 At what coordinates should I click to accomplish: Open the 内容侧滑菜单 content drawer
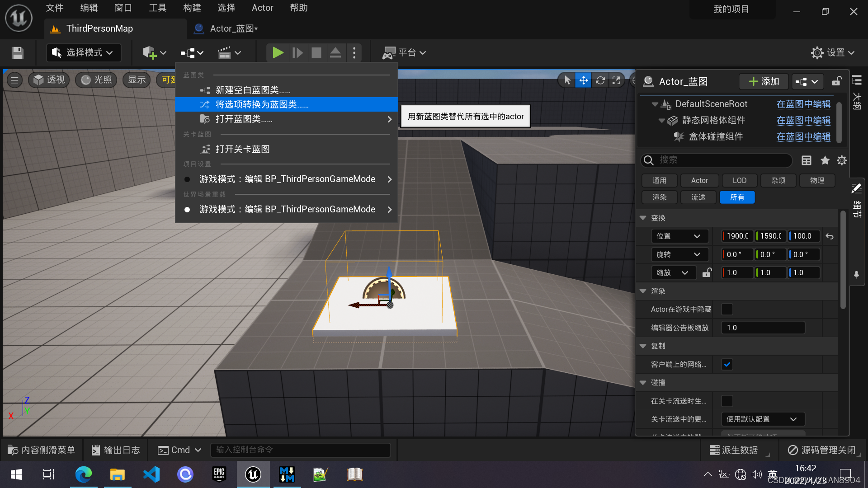pos(42,450)
